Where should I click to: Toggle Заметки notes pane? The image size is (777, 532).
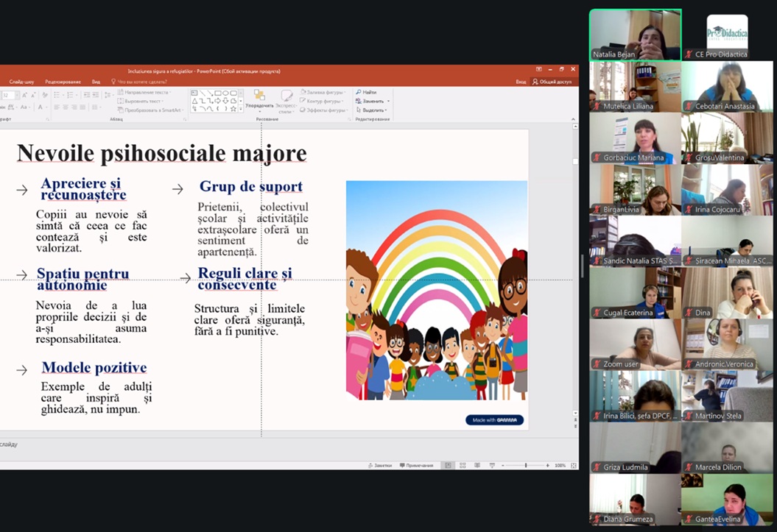[381, 466]
